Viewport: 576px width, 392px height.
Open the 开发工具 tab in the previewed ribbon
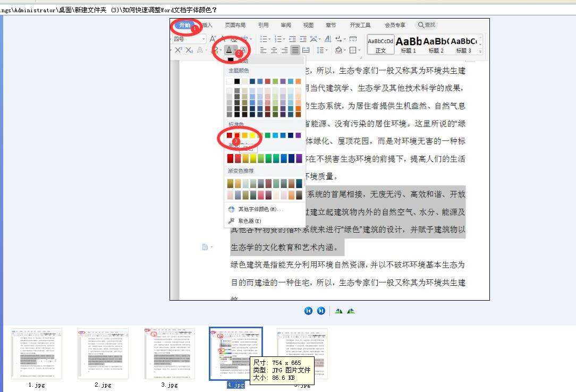(x=360, y=25)
